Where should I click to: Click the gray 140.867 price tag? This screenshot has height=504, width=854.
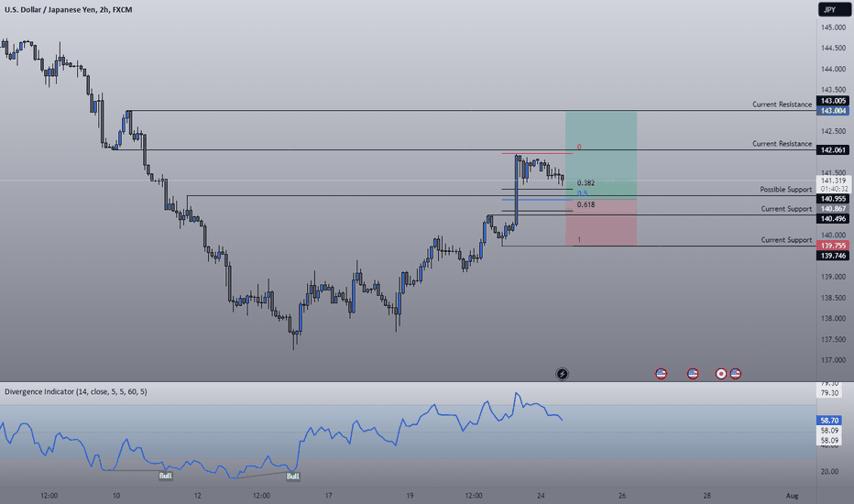click(x=833, y=209)
